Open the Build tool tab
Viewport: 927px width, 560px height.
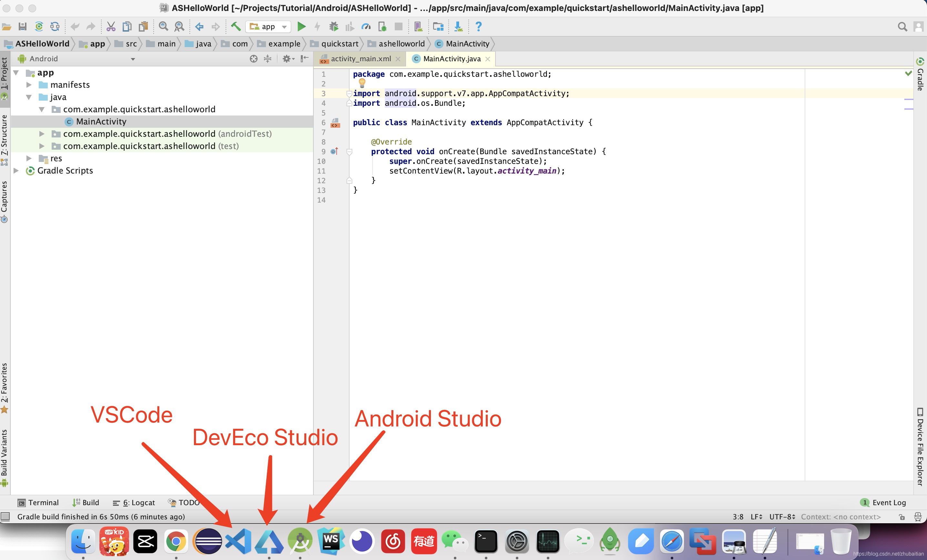tap(86, 503)
